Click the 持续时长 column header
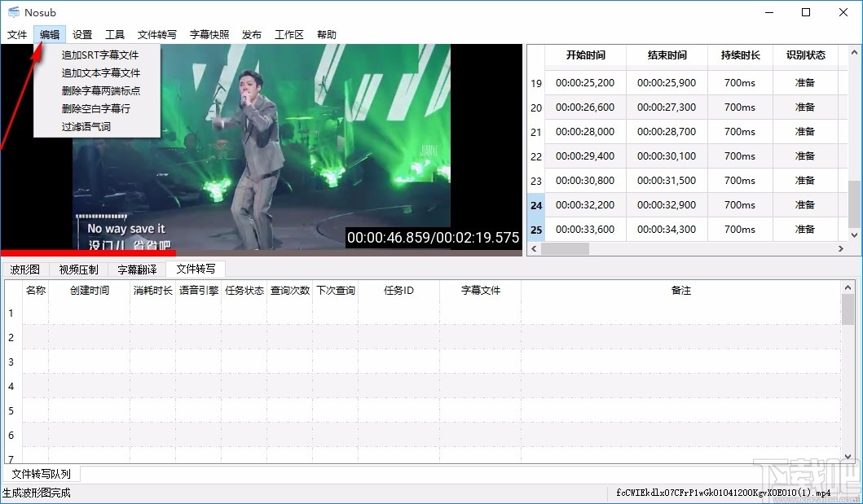This screenshot has width=863, height=504. pos(740,55)
